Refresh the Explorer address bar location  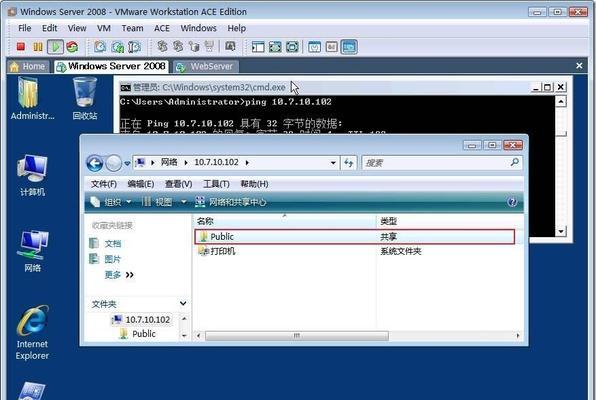click(x=349, y=163)
